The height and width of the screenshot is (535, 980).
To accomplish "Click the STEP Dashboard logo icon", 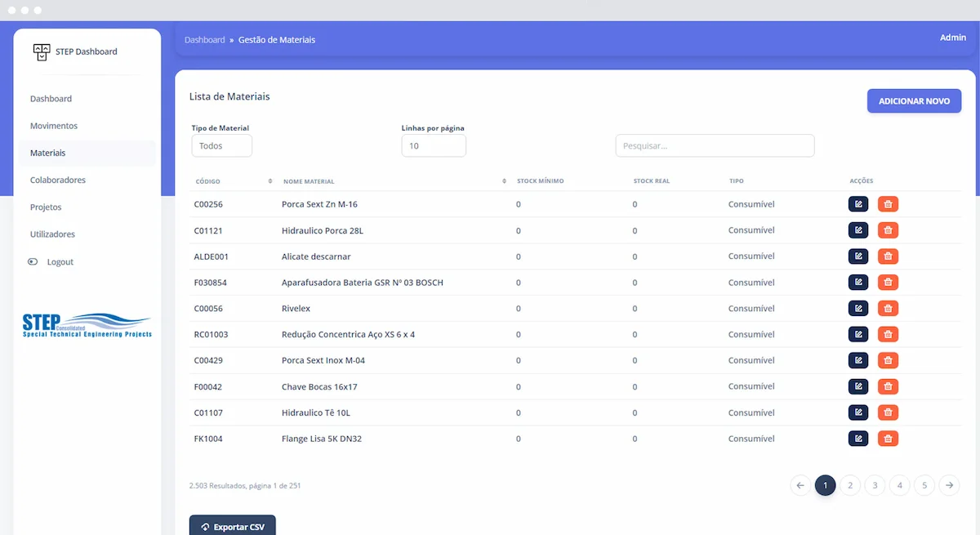I will [x=42, y=51].
